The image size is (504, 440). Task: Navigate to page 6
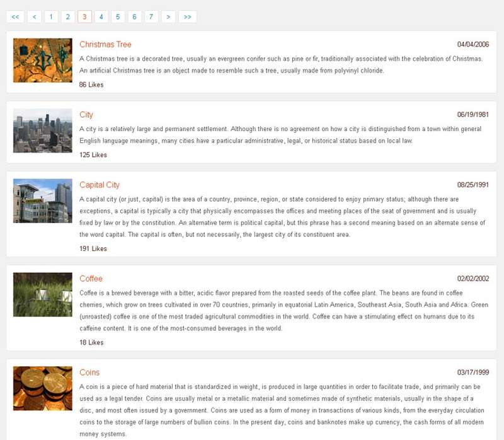tap(134, 17)
